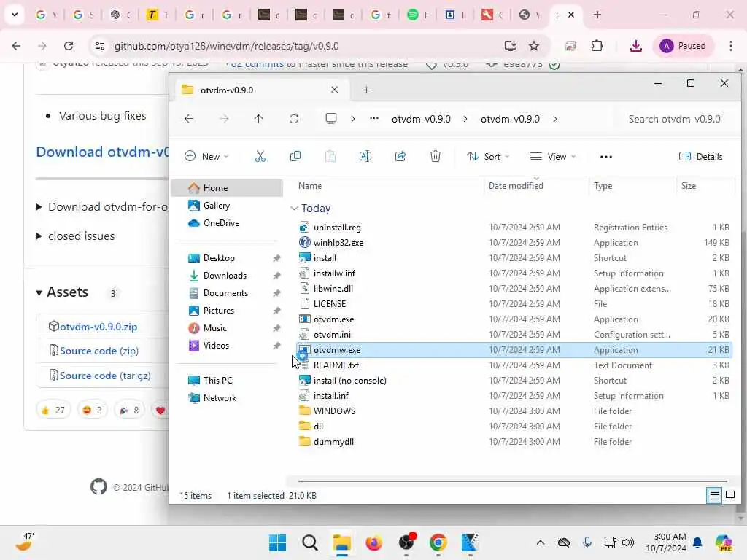Expand the closed issues section
This screenshot has height=560, width=747.
click(x=39, y=236)
